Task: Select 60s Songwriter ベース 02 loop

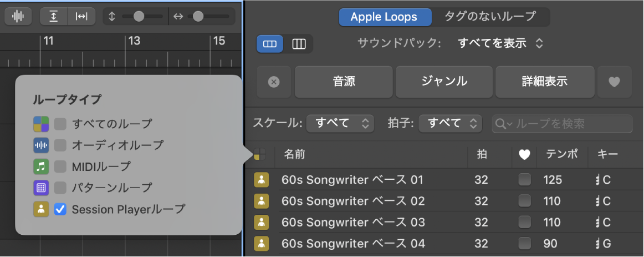Action: click(x=353, y=201)
